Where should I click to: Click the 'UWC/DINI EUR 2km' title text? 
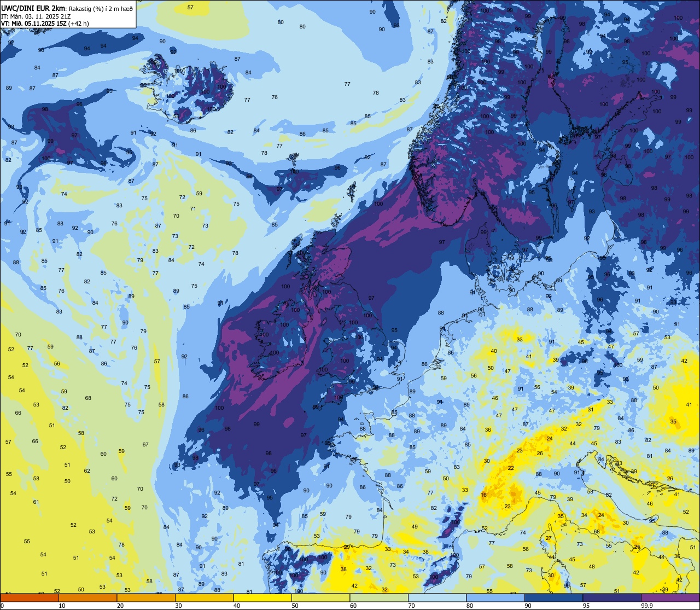click(32, 8)
